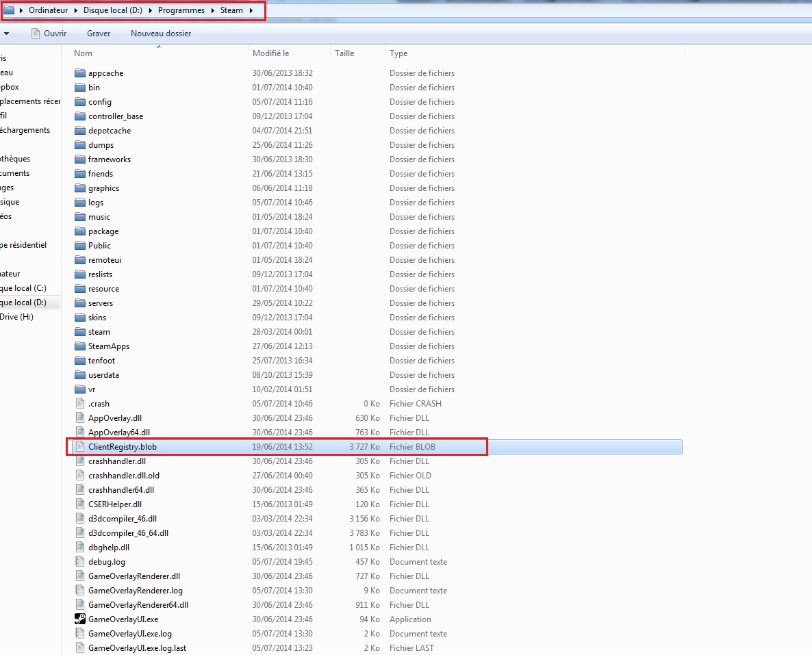Select the lowercase steam folder name

(99, 332)
